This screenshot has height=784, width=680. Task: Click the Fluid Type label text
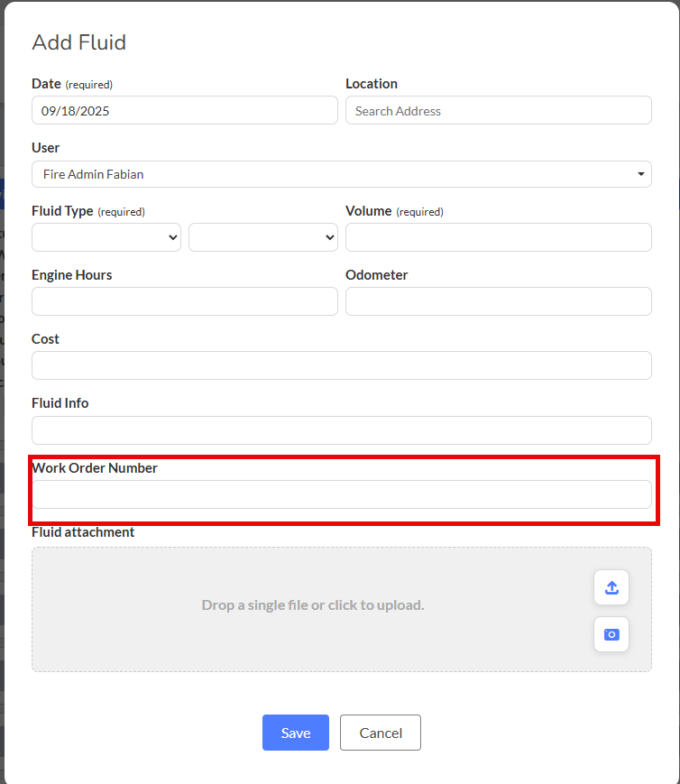point(62,211)
